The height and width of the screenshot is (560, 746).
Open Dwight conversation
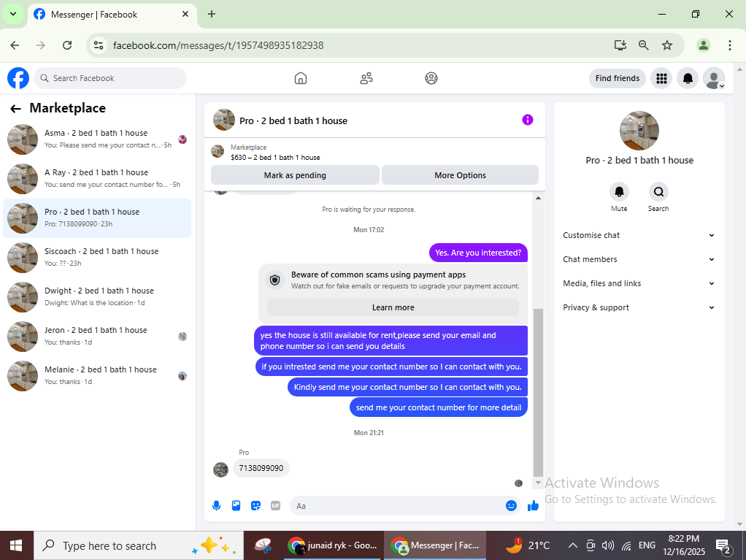pyautogui.click(x=97, y=297)
